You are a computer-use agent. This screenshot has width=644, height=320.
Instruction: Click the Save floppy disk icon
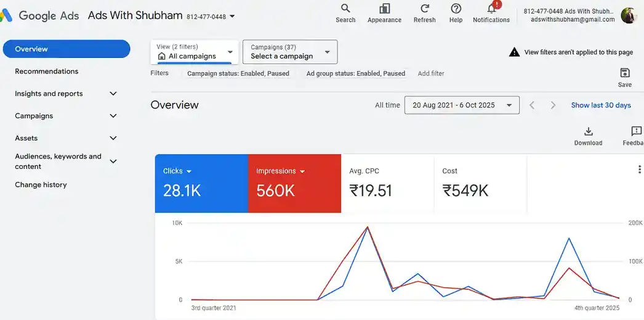625,73
